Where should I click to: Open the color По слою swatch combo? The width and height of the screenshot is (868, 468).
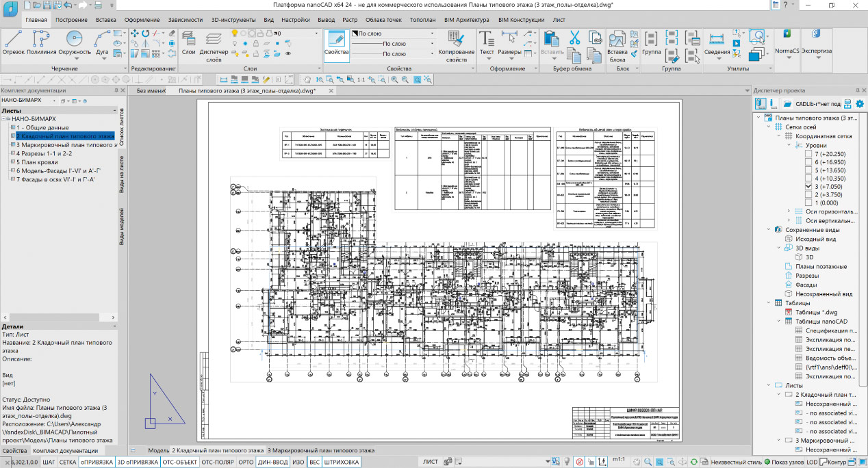(393, 33)
